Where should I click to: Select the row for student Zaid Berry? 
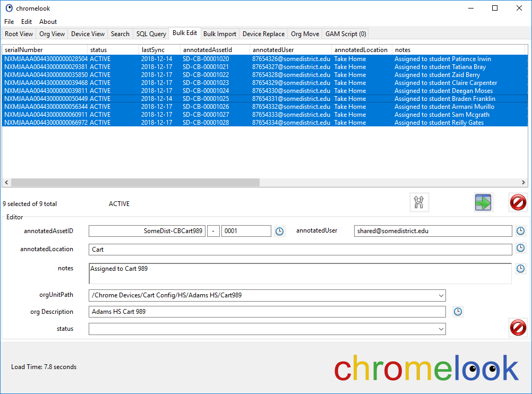click(x=264, y=75)
